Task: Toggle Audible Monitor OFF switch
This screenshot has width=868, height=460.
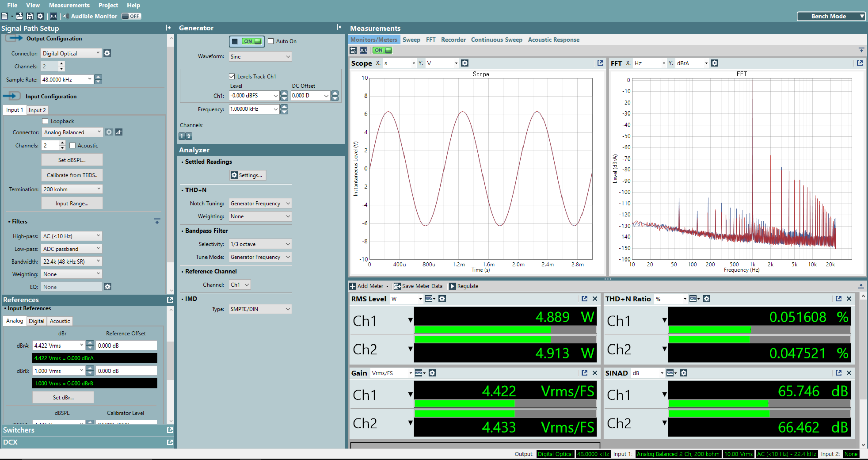Action: click(x=132, y=16)
